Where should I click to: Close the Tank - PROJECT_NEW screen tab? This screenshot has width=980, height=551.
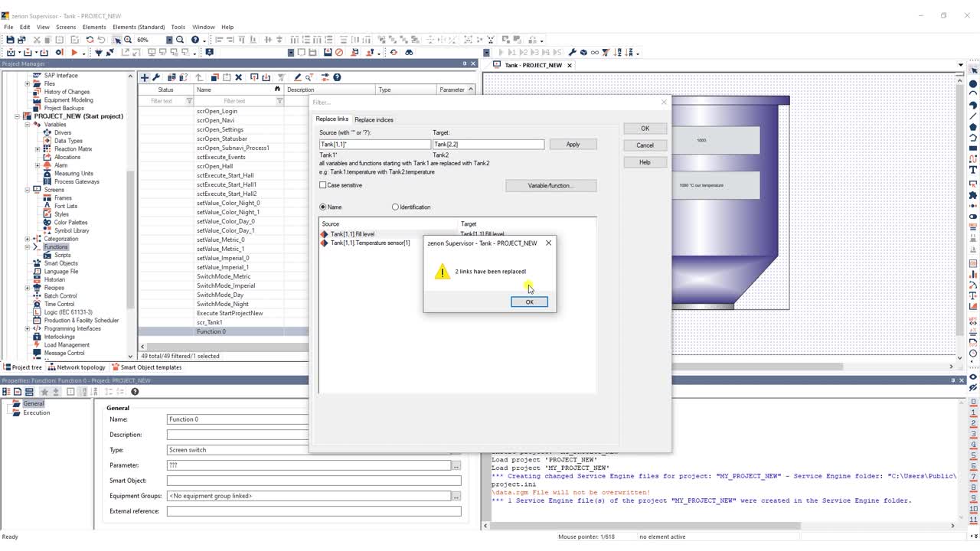click(x=569, y=65)
